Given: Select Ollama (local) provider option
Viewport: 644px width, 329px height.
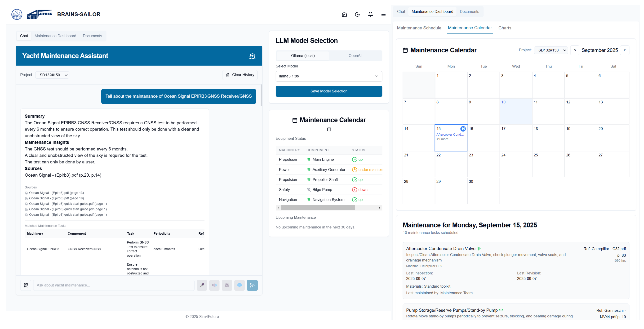Looking at the screenshot, I should pyautogui.click(x=302, y=56).
